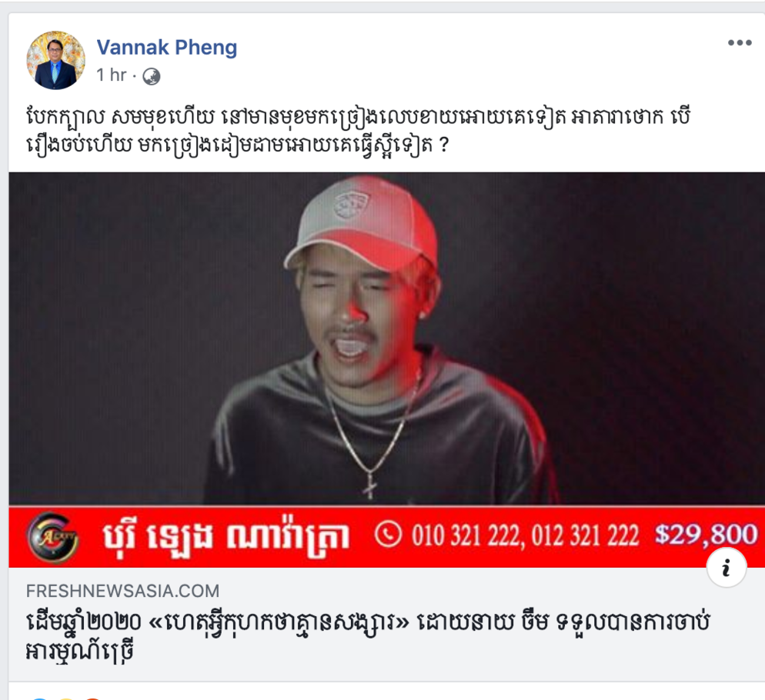Click the phone clock icon in the banner

click(x=388, y=535)
